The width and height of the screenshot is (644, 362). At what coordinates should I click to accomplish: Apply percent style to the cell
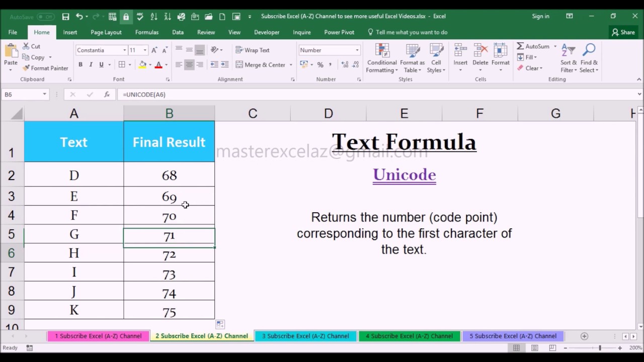(320, 65)
